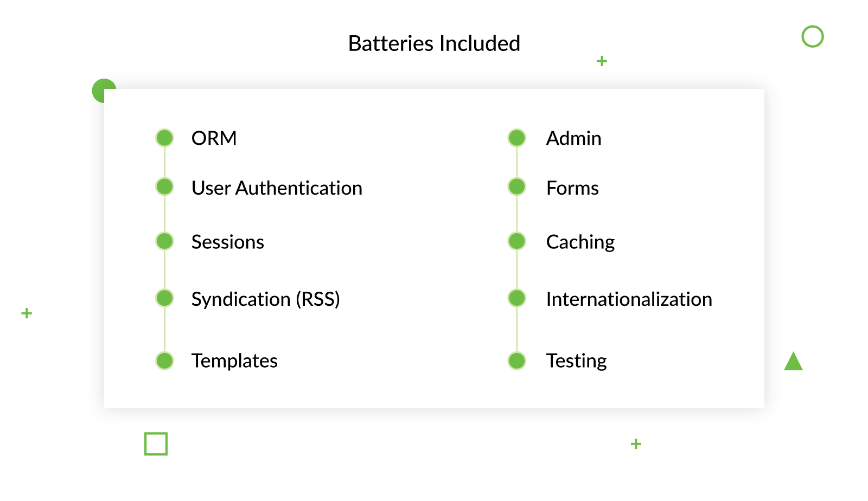Select the ORM text label
The height and width of the screenshot is (501, 868).
pos(214,138)
